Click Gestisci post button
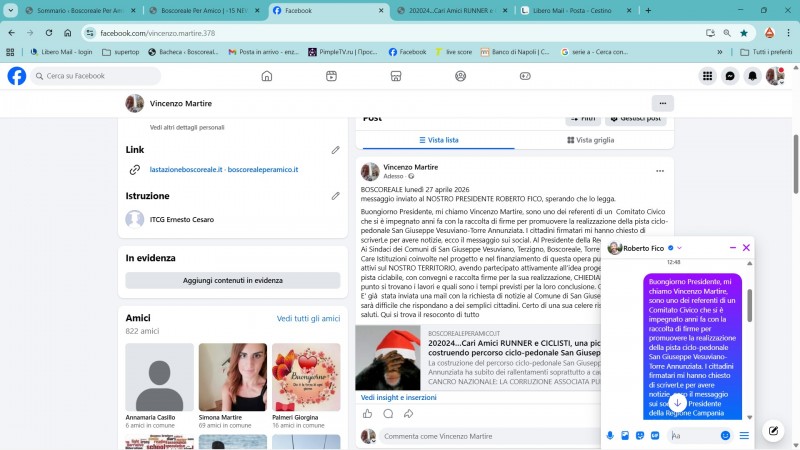The image size is (800, 450). click(636, 119)
